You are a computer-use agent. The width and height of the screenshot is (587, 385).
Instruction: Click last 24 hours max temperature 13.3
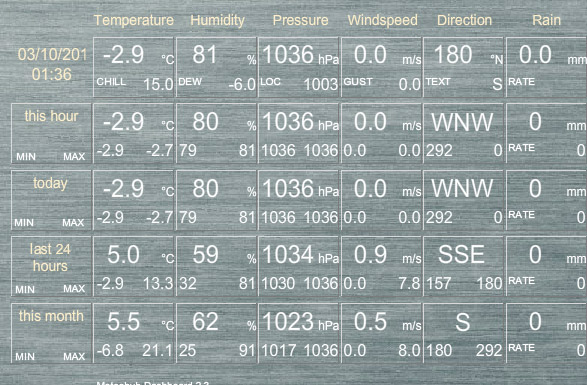point(158,284)
